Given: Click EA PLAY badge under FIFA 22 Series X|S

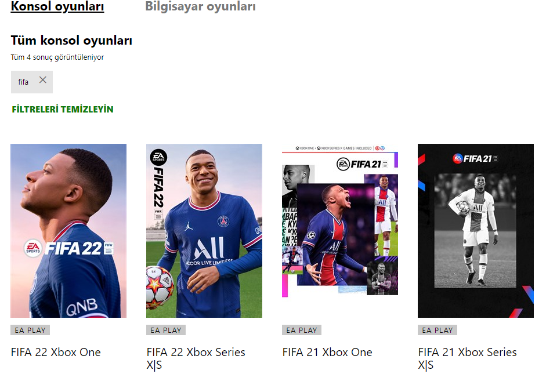Looking at the screenshot, I should 166,330.
